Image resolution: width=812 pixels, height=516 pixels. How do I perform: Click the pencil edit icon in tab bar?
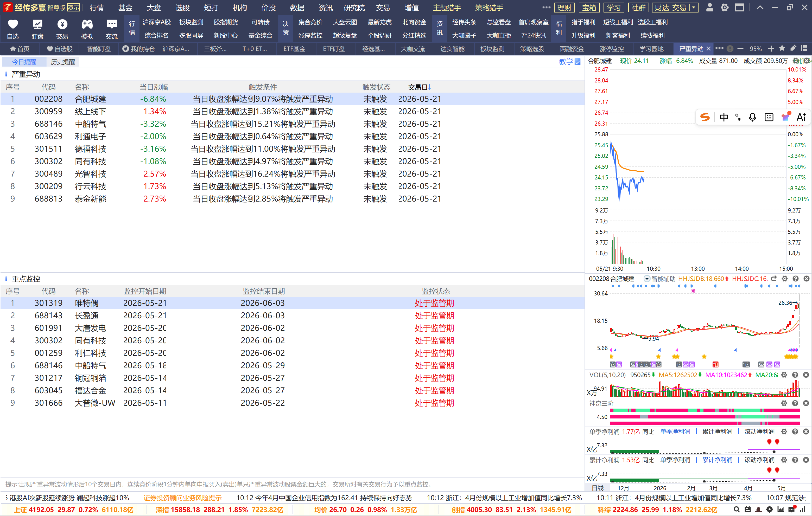[x=793, y=48]
